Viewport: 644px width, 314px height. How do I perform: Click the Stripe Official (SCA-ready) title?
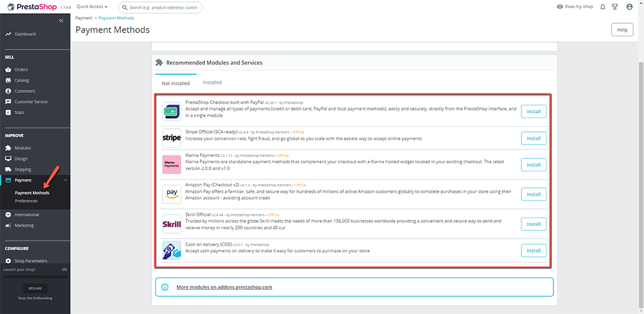(211, 132)
